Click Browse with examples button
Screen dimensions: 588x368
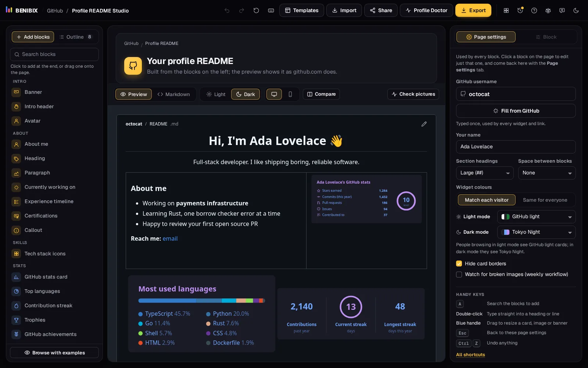tap(54, 353)
